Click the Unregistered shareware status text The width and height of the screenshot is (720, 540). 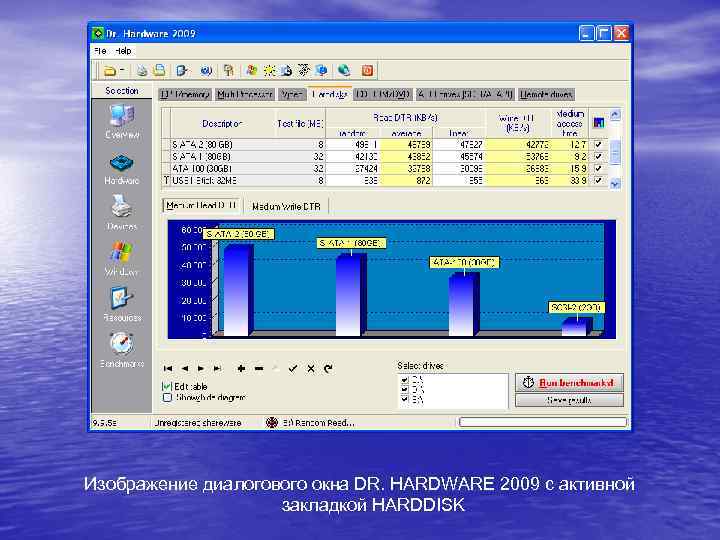coord(198,422)
